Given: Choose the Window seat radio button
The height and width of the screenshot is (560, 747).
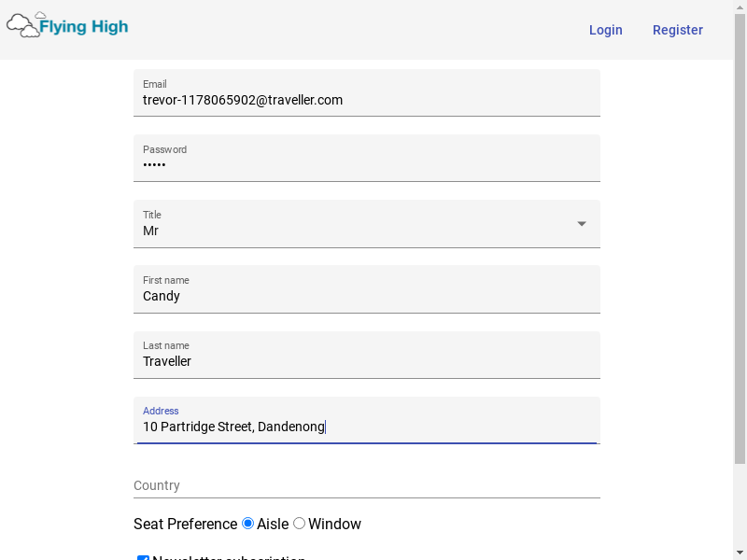Looking at the screenshot, I should click(x=299, y=524).
